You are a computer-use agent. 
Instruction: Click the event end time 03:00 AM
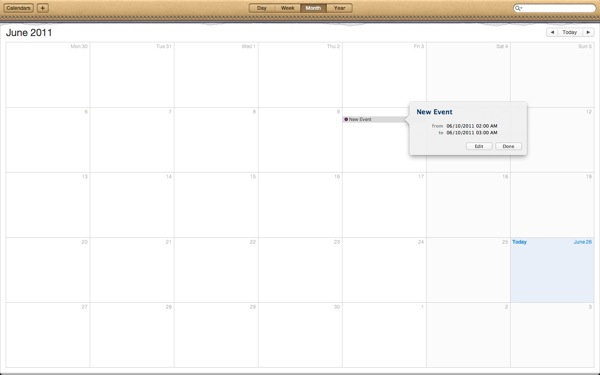tap(486, 133)
